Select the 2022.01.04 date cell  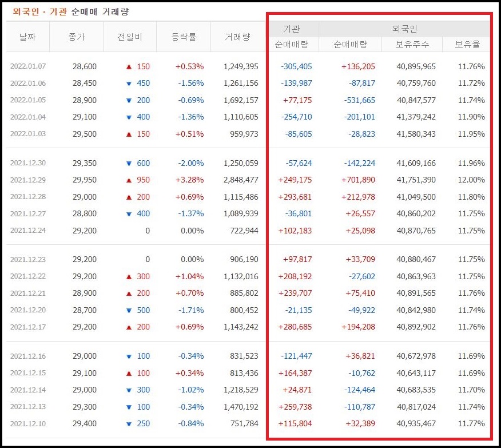(x=28, y=117)
